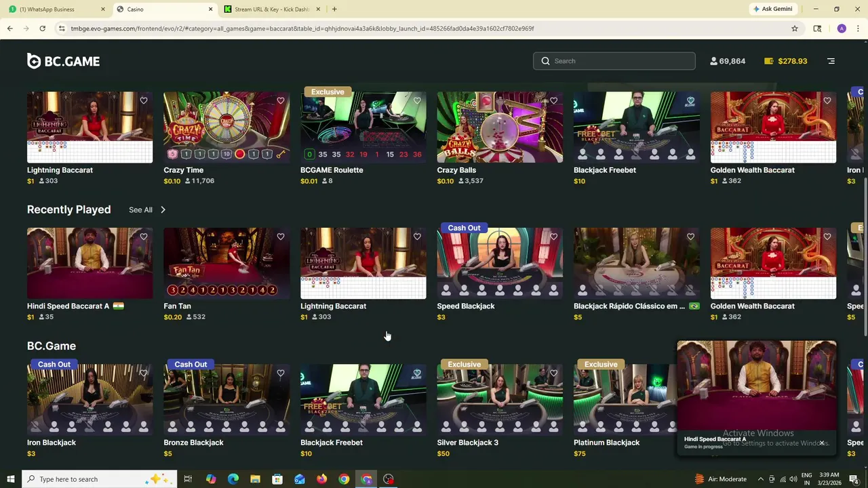Click the Windows taskbar search box
This screenshot has height=488, width=868.
[100, 479]
